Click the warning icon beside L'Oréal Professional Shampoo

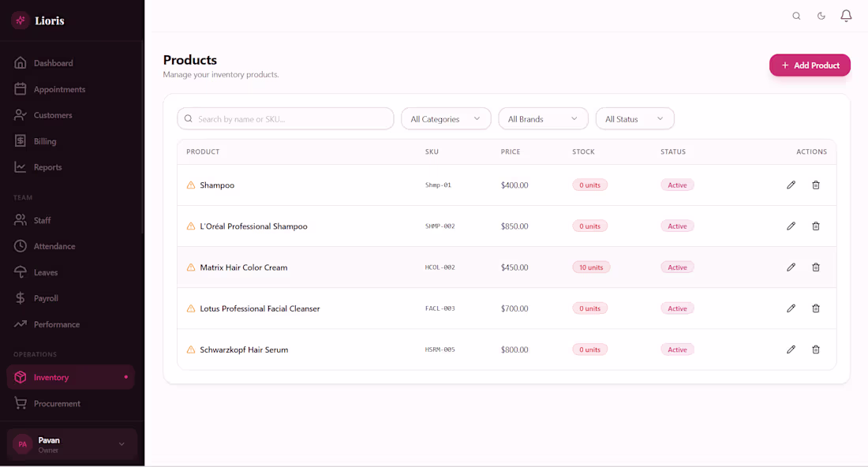[x=191, y=226]
